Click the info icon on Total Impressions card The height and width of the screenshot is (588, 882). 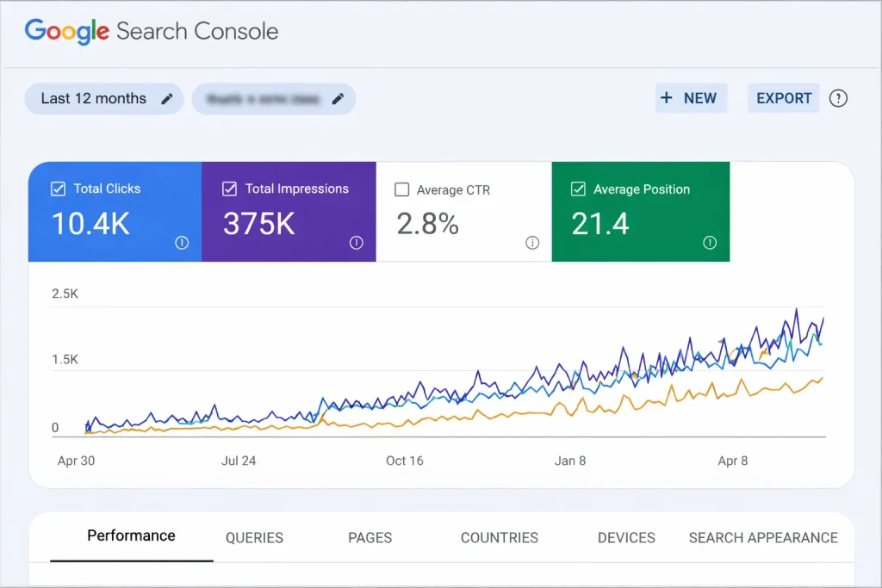click(x=357, y=243)
